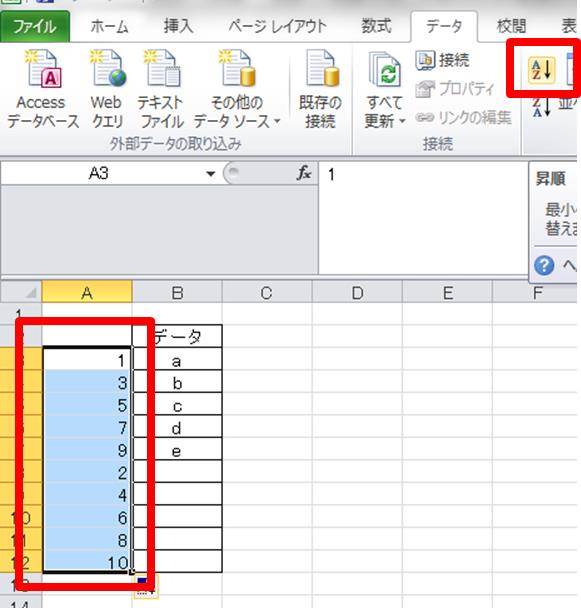Screen dimensions: 581x608
Task: Open the ページ レイアウト tab
Action: [x=277, y=26]
